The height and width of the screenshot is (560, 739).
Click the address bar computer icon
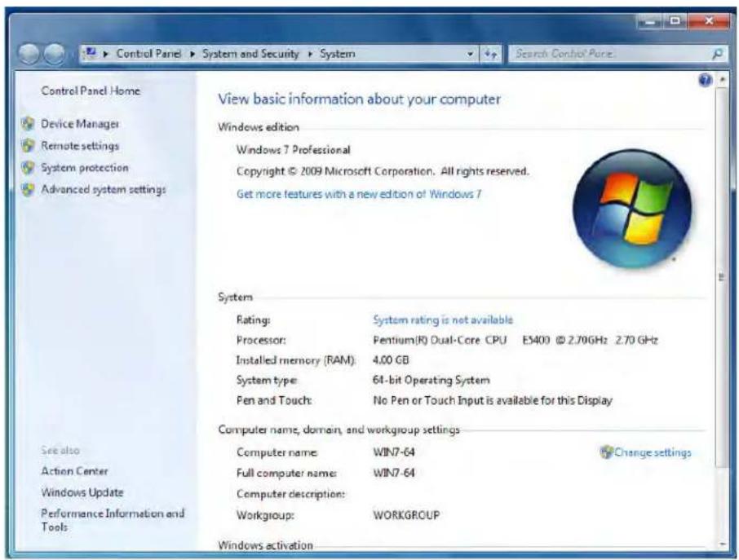pos(91,53)
